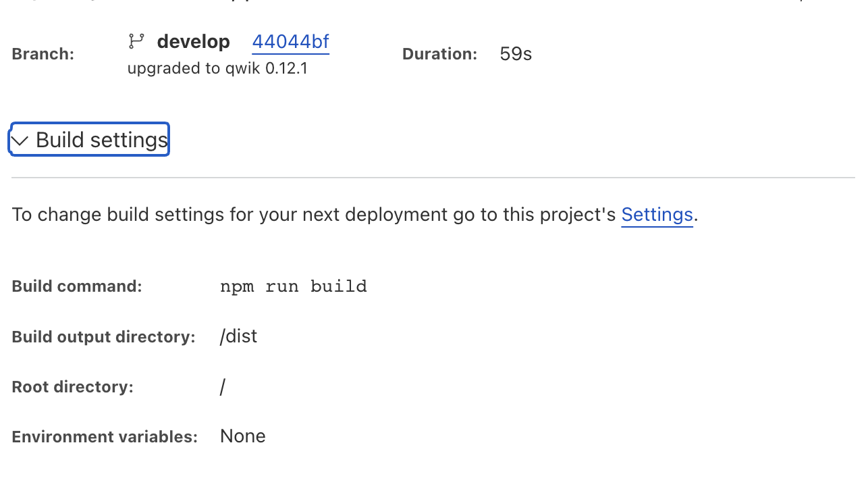Click the git branch icon
This screenshot has height=493, width=868.
pos(136,42)
